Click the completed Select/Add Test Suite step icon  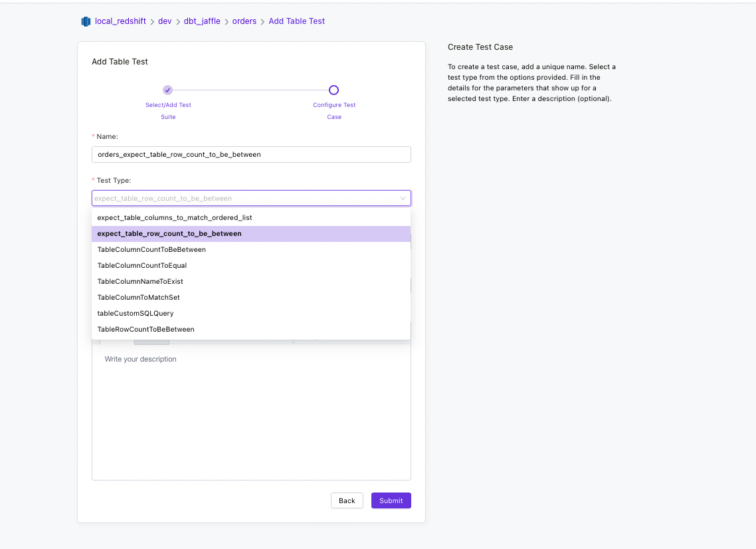point(167,90)
